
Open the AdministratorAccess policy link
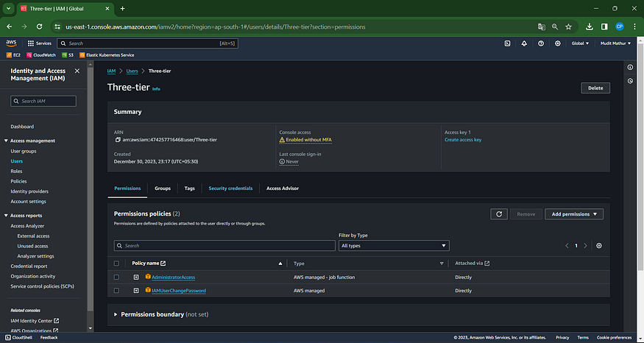click(173, 277)
